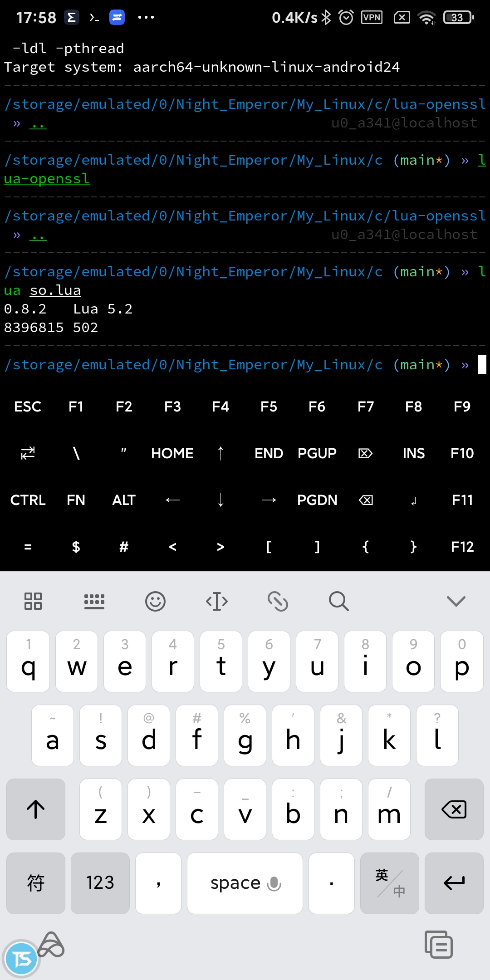Tap the up arrow key in extra keys
490x980 pixels.
220,453
